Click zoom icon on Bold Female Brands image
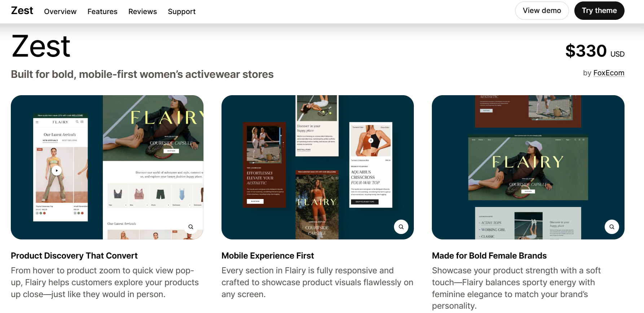Image resolution: width=644 pixels, height=313 pixels. tap(612, 227)
